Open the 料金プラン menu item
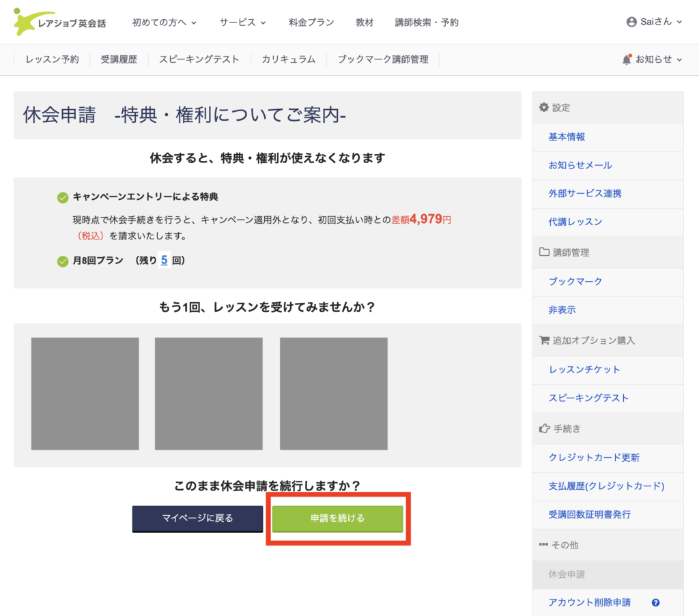This screenshot has width=699, height=616. pyautogui.click(x=311, y=23)
